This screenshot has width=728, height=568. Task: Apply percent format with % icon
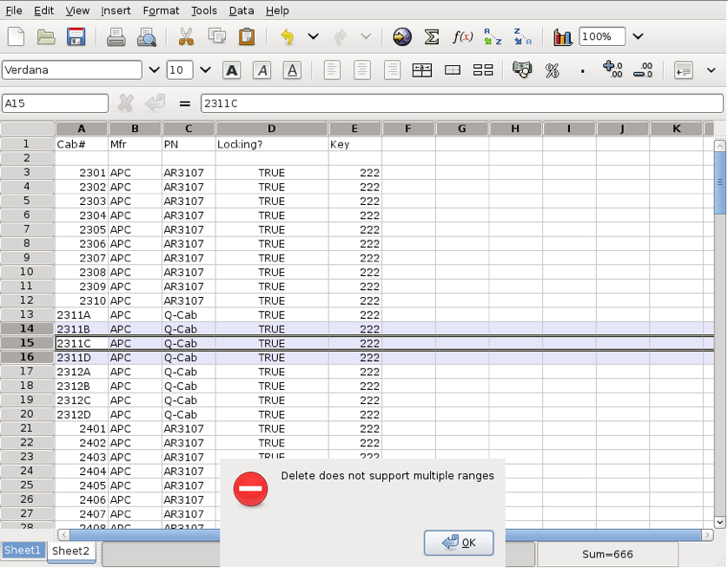[552, 70]
